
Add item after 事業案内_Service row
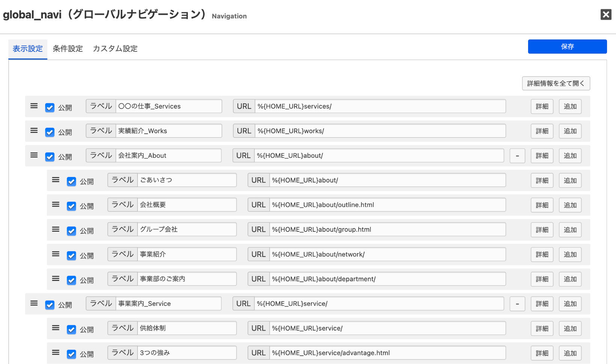click(x=570, y=304)
